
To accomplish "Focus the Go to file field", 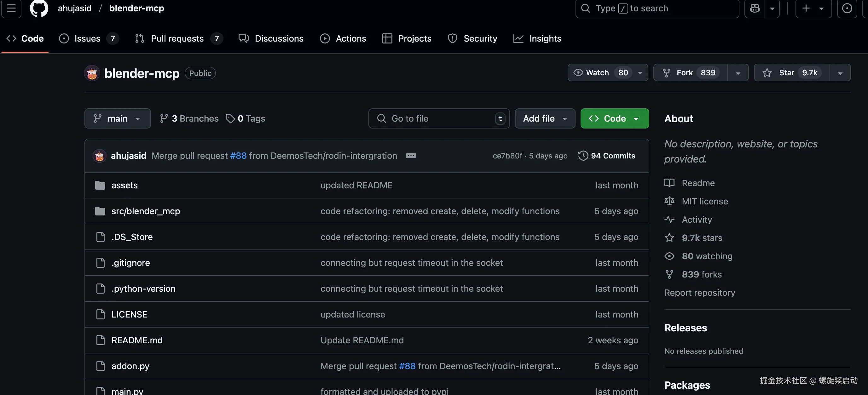I will click(x=438, y=118).
